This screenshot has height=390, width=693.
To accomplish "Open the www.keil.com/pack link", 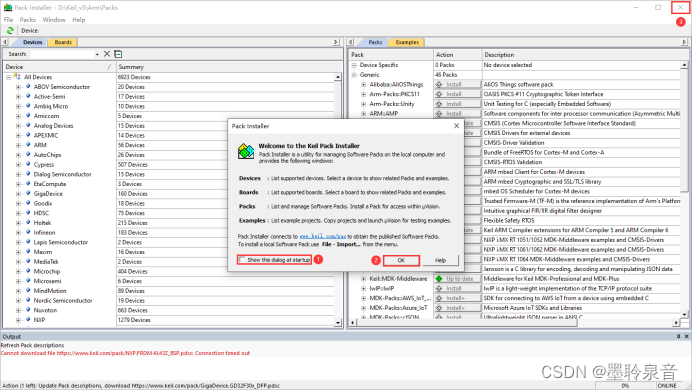I will [323, 237].
